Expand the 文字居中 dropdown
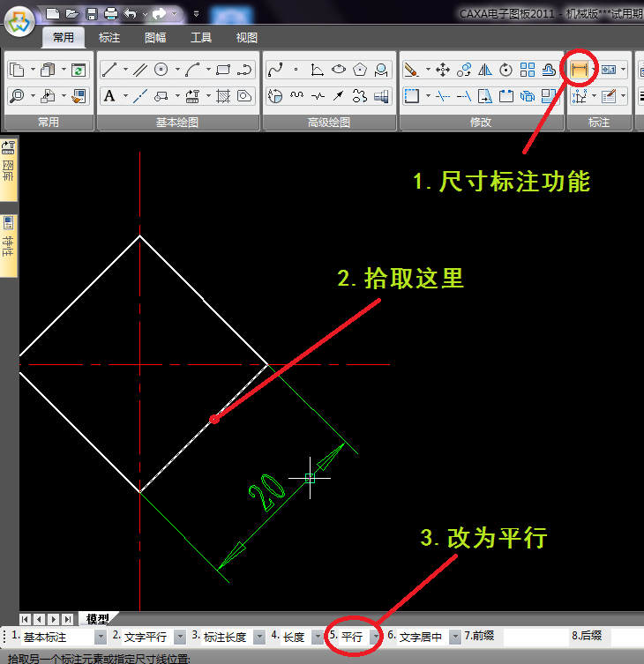 tap(455, 637)
